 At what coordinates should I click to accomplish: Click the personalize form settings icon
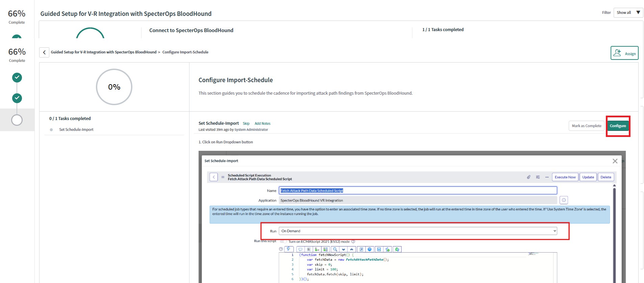tap(538, 177)
